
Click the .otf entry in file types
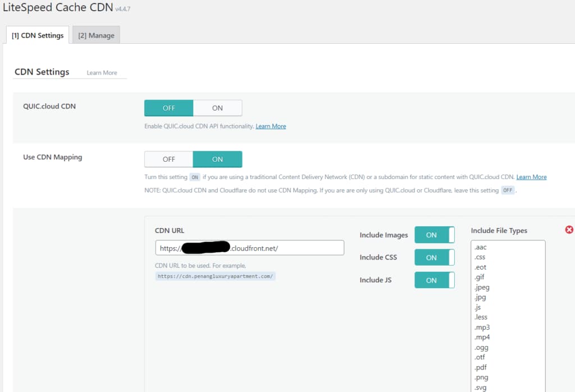[x=480, y=357]
